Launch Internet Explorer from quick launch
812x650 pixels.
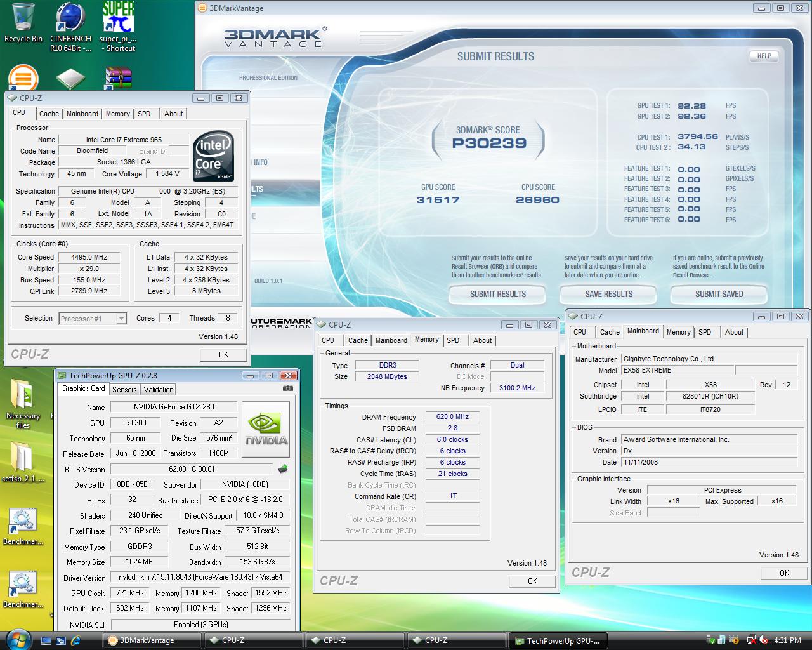(x=76, y=640)
